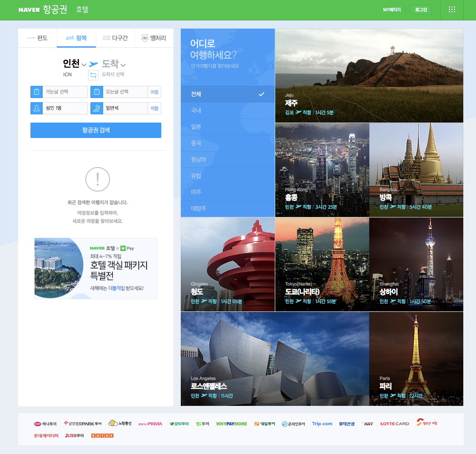Switch to the 다구간 multi-city tab
Viewport: 476px width, 454px height.
pos(115,38)
